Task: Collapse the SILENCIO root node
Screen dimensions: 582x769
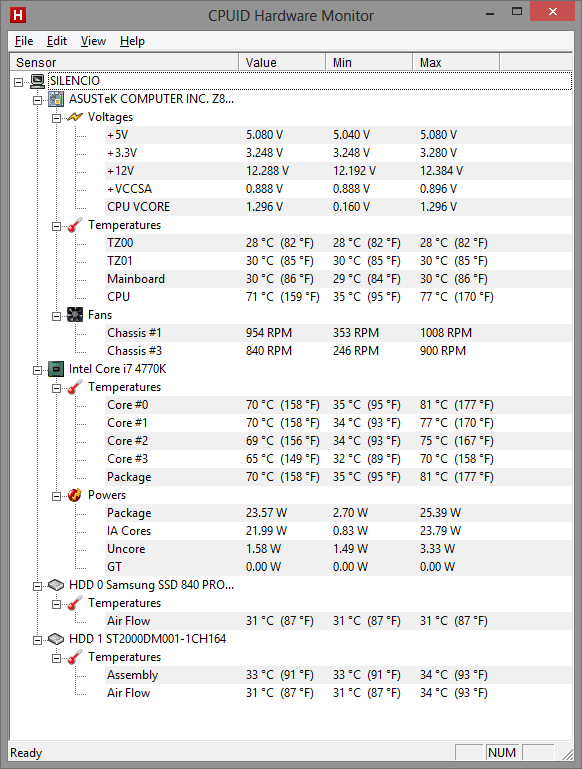Action: click(18, 82)
